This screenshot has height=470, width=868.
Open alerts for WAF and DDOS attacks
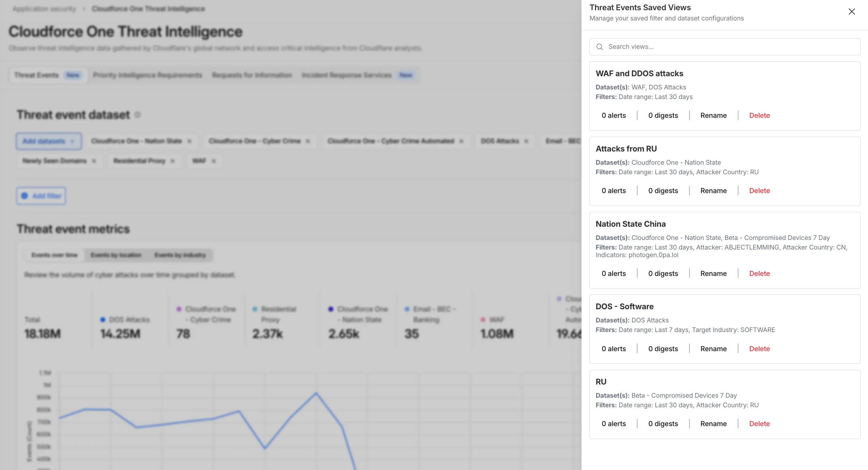tap(614, 116)
